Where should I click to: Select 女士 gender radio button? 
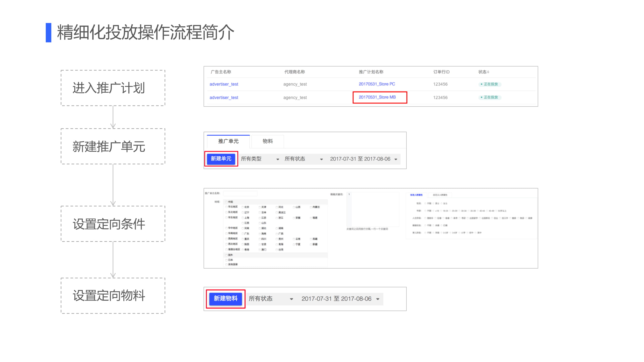click(x=442, y=204)
